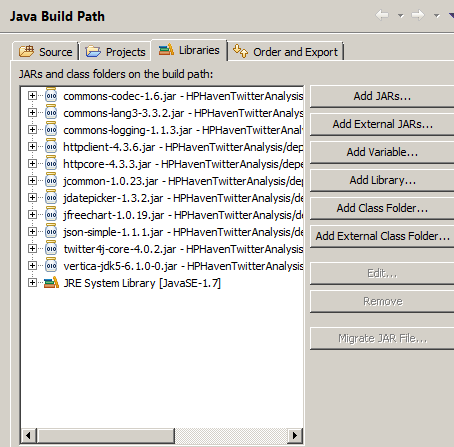Click the Add Variable... button
Image resolution: width=454 pixels, height=447 pixels.
(382, 152)
